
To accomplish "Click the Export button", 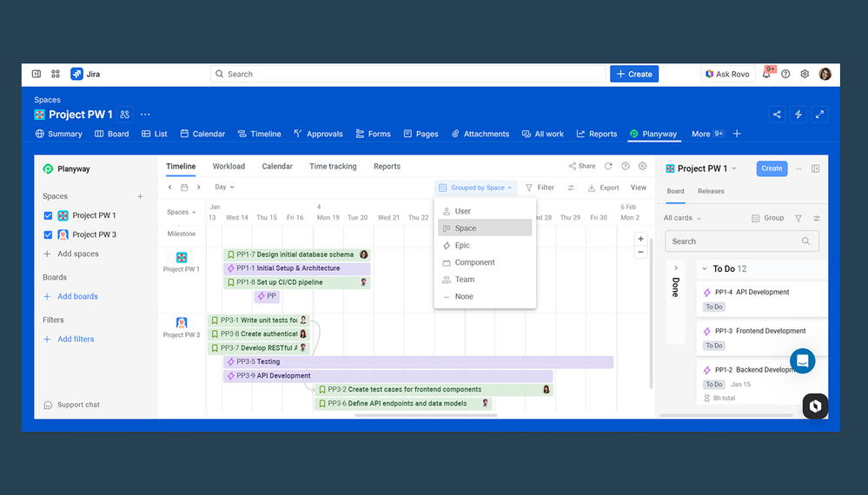I will click(x=603, y=188).
